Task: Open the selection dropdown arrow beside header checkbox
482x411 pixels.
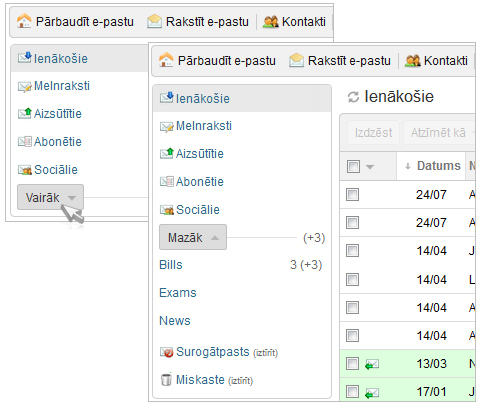Action: click(x=370, y=167)
